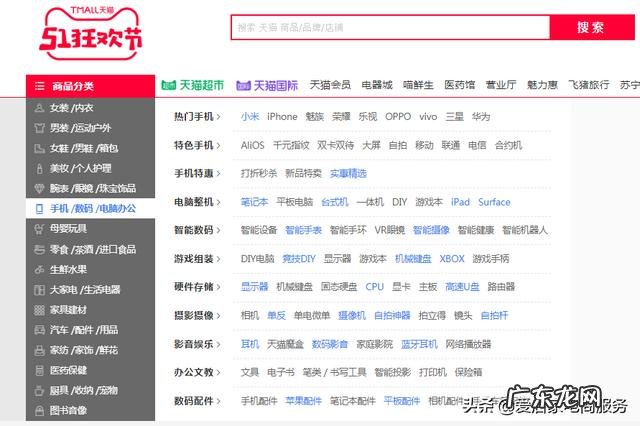Click the green 天猫超市 cat icon

(169, 85)
